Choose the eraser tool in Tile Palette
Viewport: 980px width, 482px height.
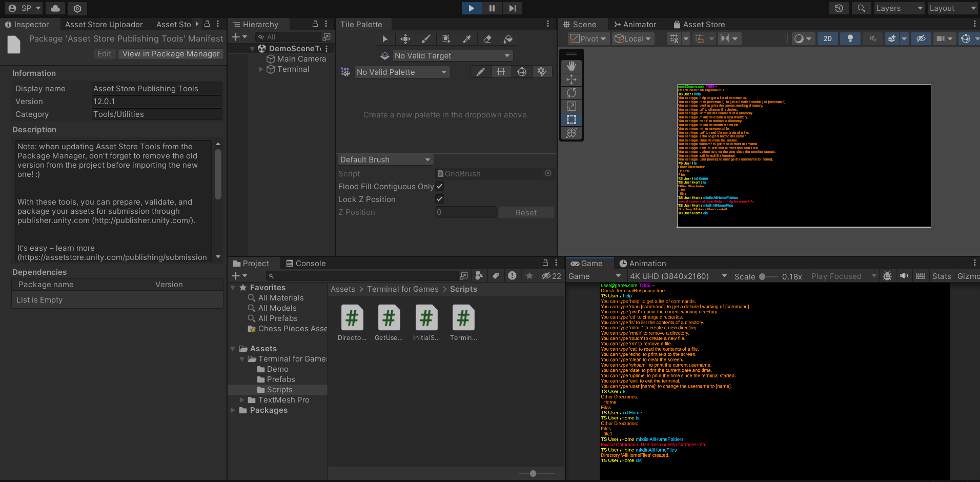[x=487, y=39]
